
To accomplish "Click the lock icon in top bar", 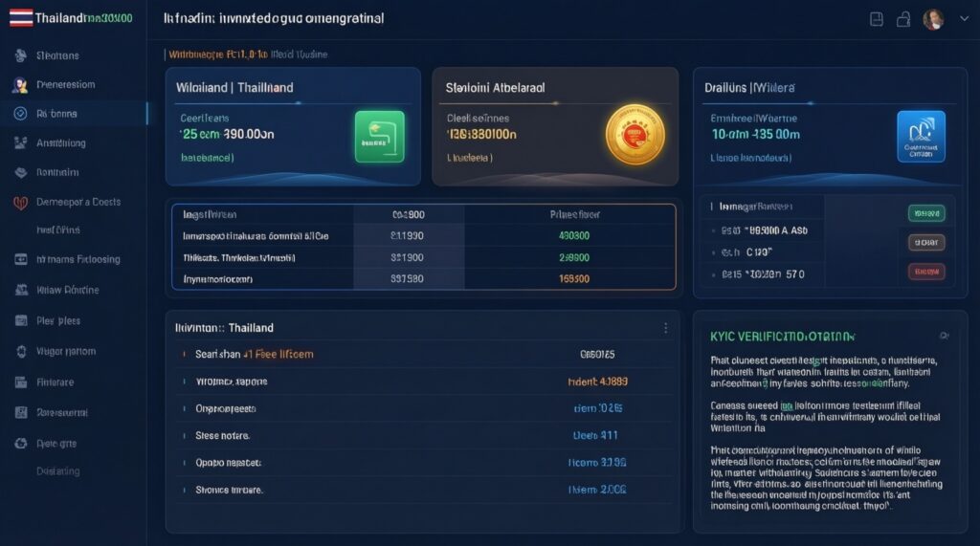I will coord(903,19).
